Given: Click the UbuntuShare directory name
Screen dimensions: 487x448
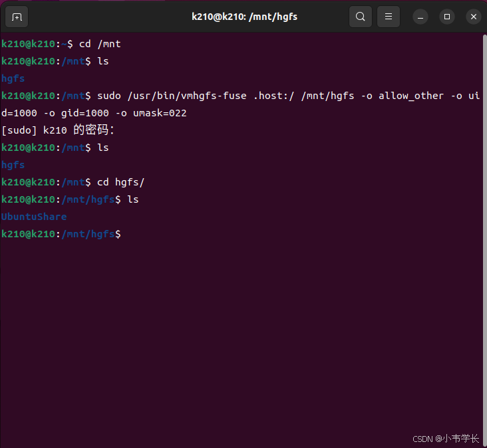Looking at the screenshot, I should (x=34, y=217).
